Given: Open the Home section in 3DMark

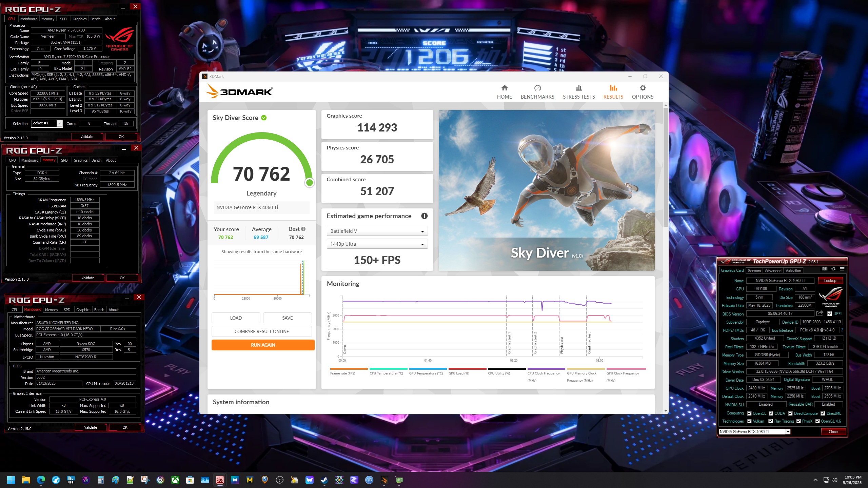Looking at the screenshot, I should click(504, 92).
